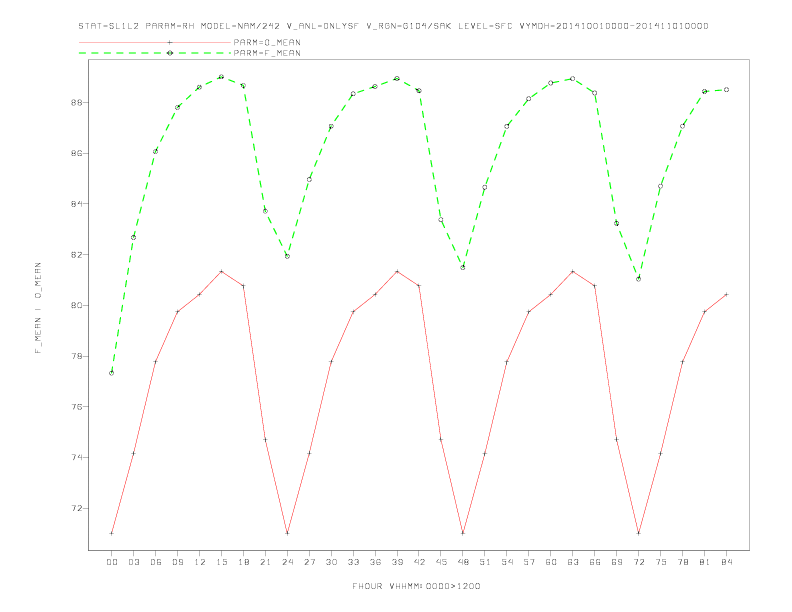The image size is (792, 612).
Task: Click the x-axis forecast hour label 69
Action: tap(617, 562)
